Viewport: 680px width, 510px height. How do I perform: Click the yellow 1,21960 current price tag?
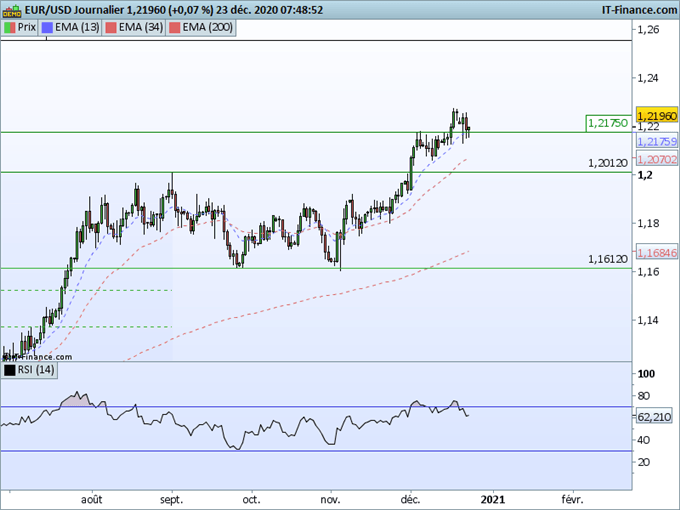point(657,115)
